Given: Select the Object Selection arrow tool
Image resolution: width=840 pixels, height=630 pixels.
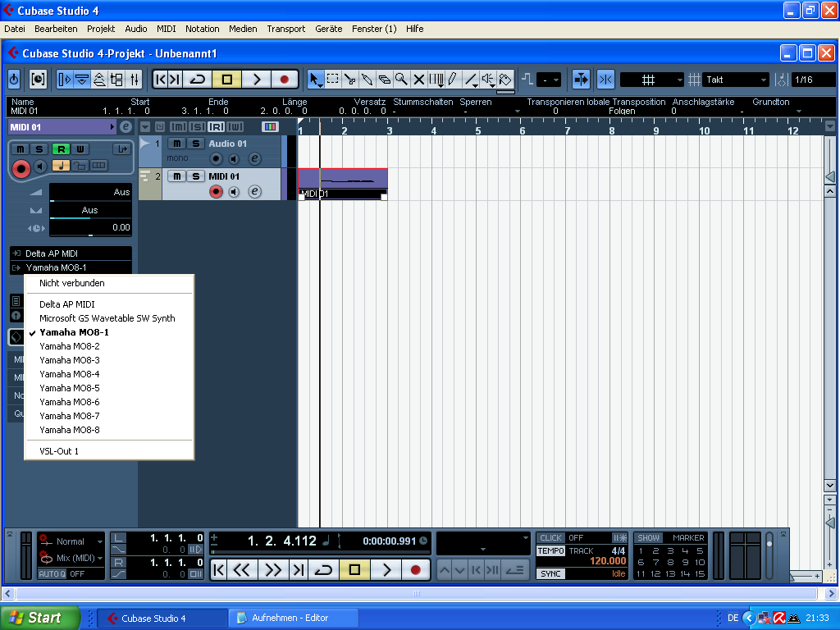Looking at the screenshot, I should click(x=315, y=80).
